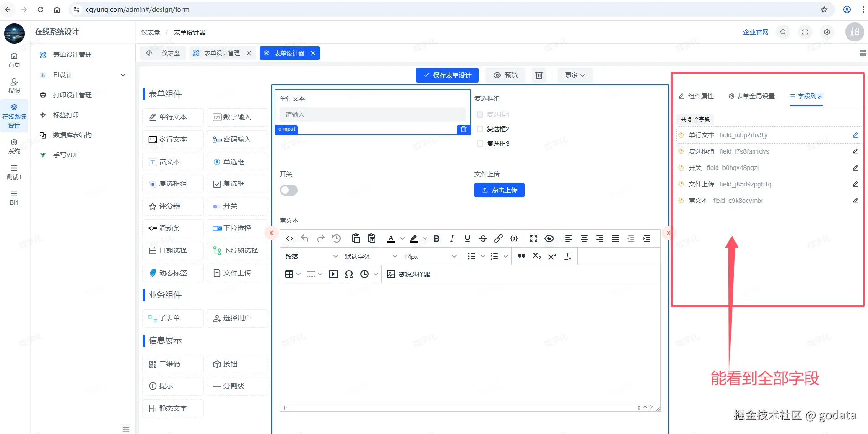
Task: Add the 二维码 QR code component
Action: [173, 364]
